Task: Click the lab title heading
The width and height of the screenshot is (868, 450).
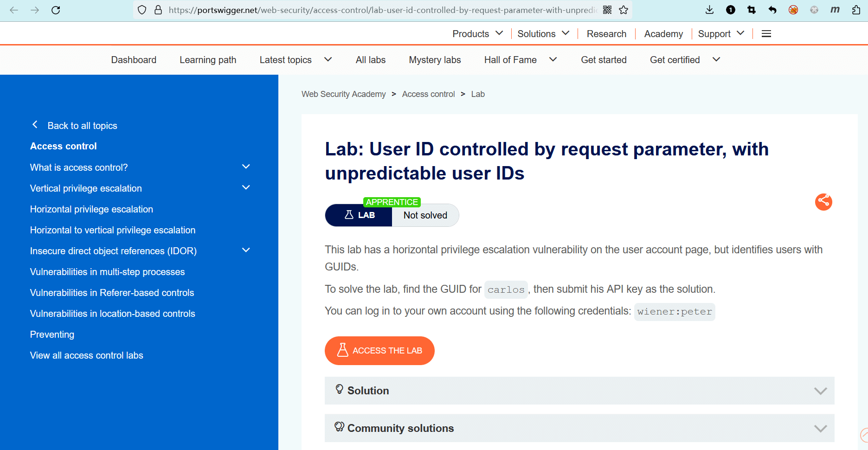Action: pyautogui.click(x=547, y=161)
